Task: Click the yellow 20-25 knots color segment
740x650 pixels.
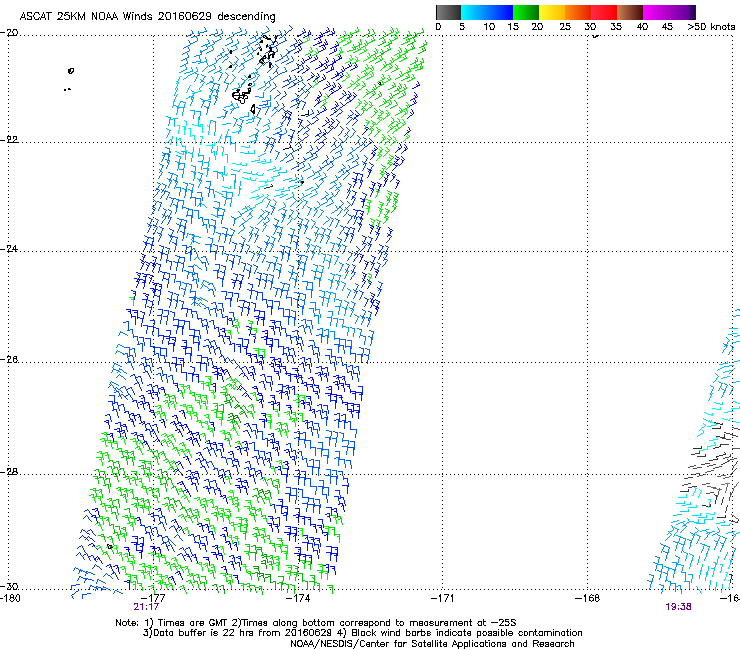Action: click(552, 12)
